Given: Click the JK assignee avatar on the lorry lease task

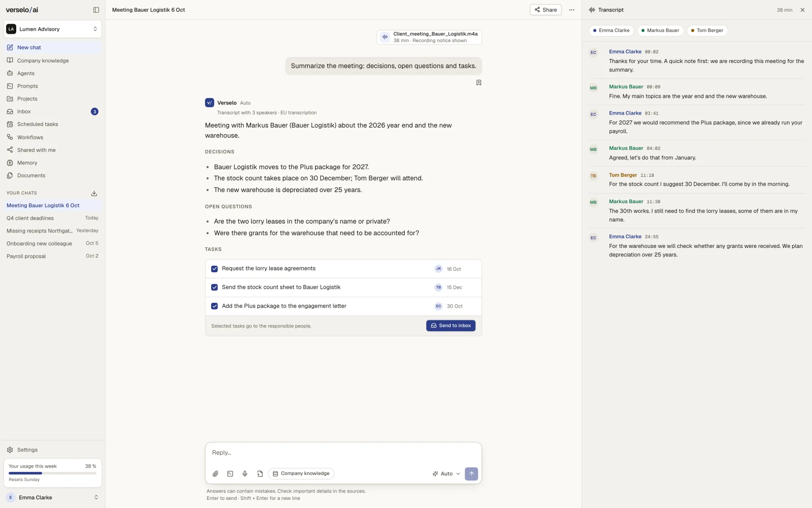Looking at the screenshot, I should pos(438,269).
